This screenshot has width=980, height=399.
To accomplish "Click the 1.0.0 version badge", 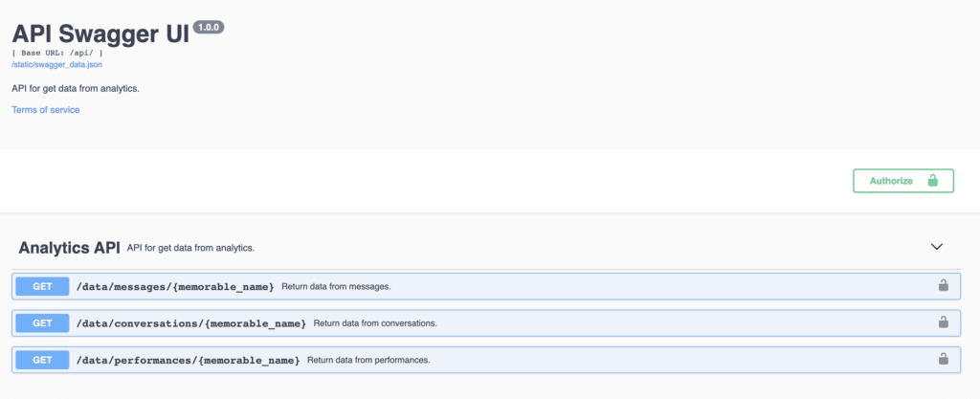I will pyautogui.click(x=209, y=27).
